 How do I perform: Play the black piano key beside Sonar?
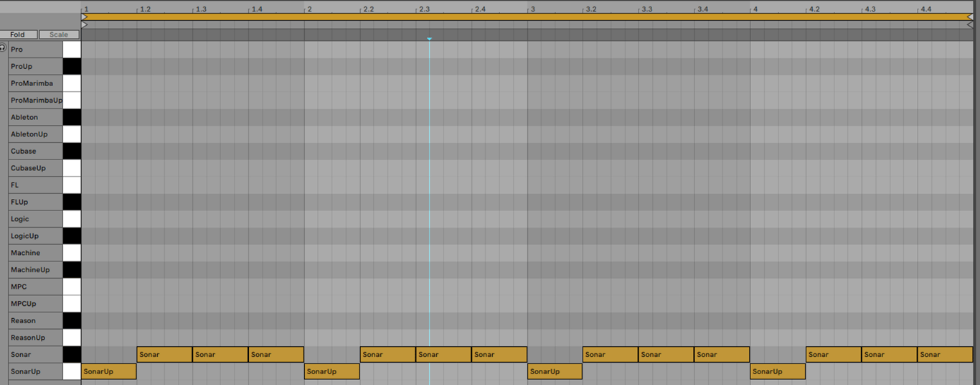point(72,354)
